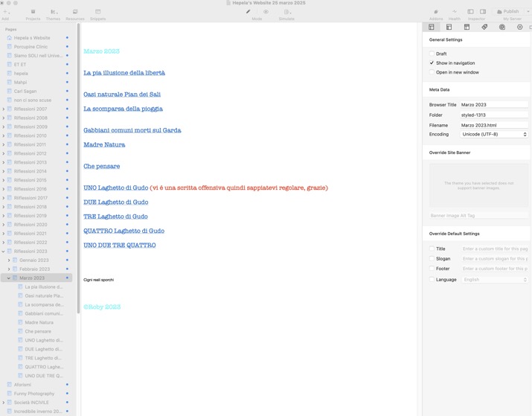Viewport: 532px width, 416px height.
Task: Open the Language dropdown in override settings
Action: pyautogui.click(x=495, y=280)
